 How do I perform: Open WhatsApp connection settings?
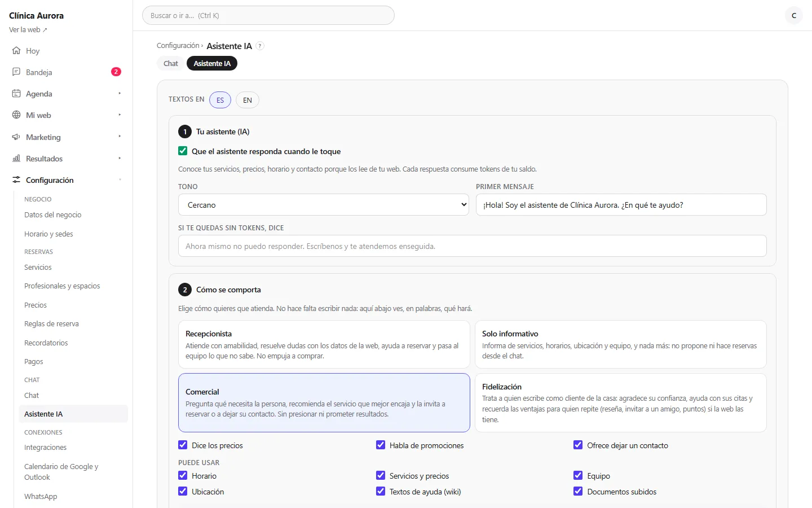(x=41, y=497)
